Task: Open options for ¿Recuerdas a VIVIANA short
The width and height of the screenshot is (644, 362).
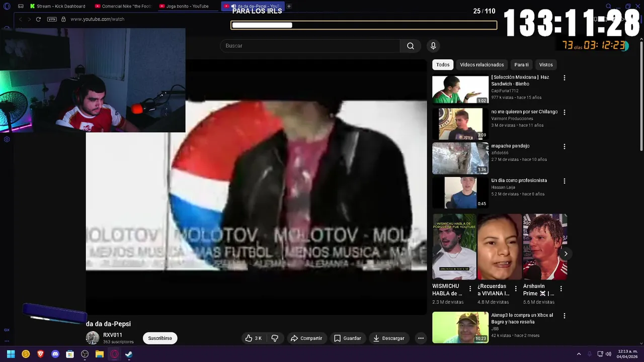Action: click(x=516, y=289)
